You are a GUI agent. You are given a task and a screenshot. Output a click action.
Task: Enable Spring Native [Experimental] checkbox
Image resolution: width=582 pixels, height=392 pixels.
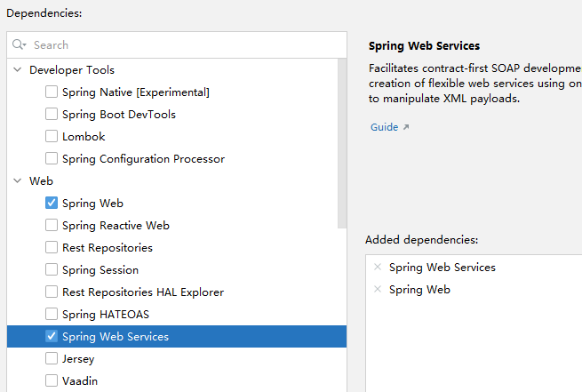[52, 92]
